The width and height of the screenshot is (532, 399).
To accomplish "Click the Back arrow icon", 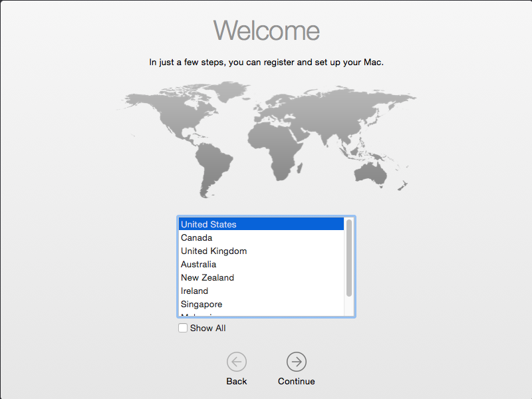I will click(x=237, y=362).
